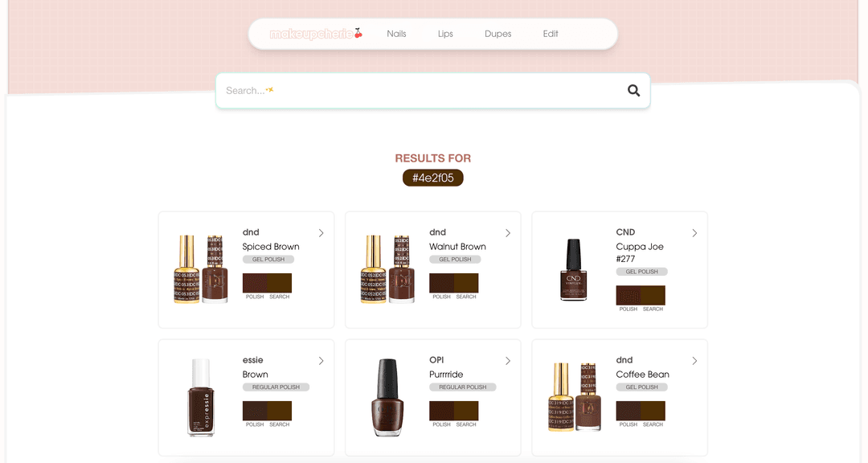Select Edit in the navigation bar

pyautogui.click(x=550, y=34)
